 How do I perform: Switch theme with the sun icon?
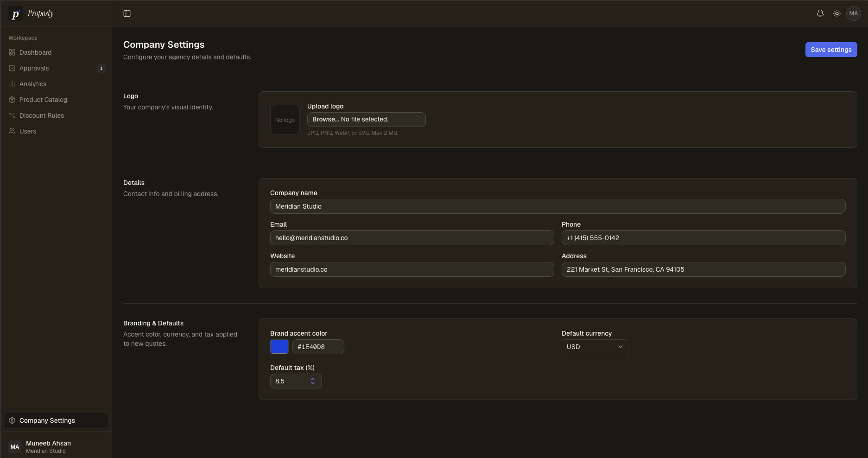tap(837, 13)
